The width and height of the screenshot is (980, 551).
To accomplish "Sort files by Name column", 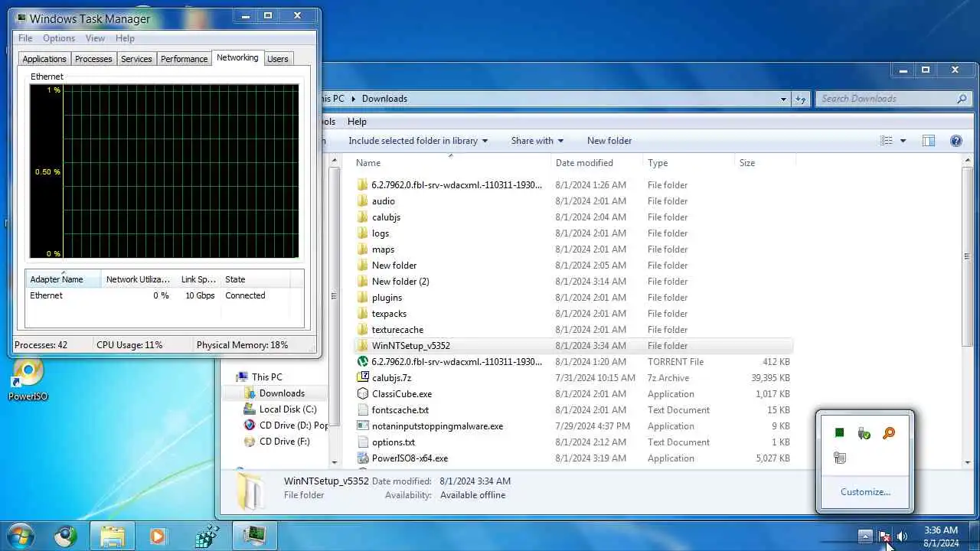I will click(x=451, y=163).
